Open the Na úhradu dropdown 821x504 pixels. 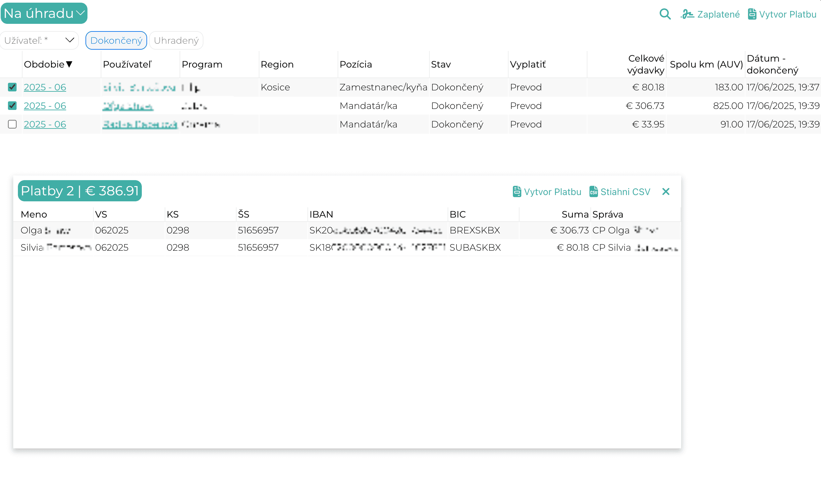(x=44, y=13)
